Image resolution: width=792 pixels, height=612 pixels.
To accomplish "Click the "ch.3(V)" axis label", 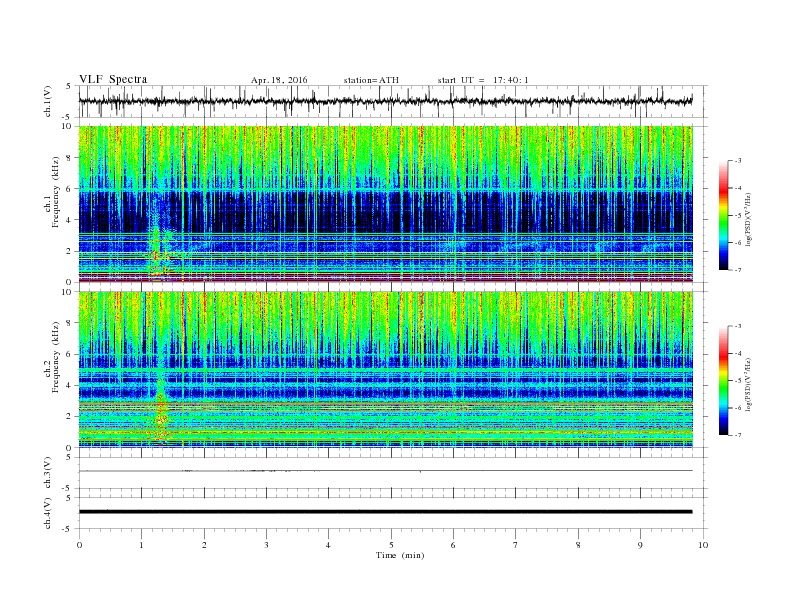I will pyautogui.click(x=48, y=473).
